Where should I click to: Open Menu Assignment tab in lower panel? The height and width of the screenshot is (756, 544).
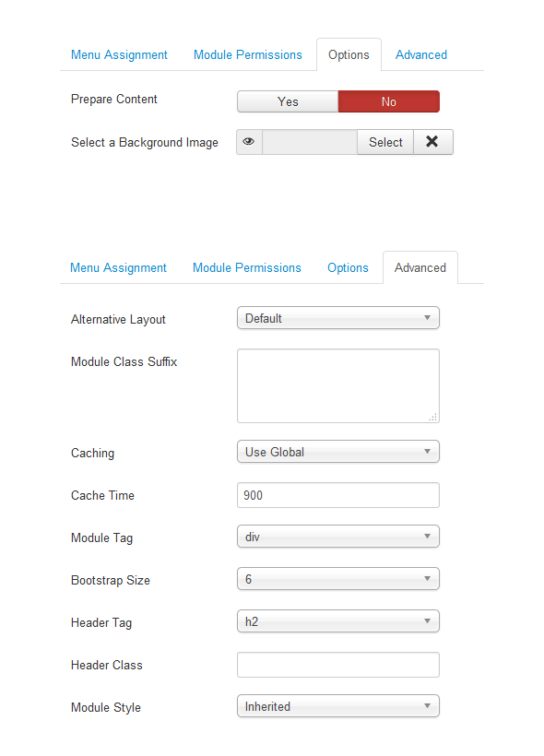(x=118, y=267)
